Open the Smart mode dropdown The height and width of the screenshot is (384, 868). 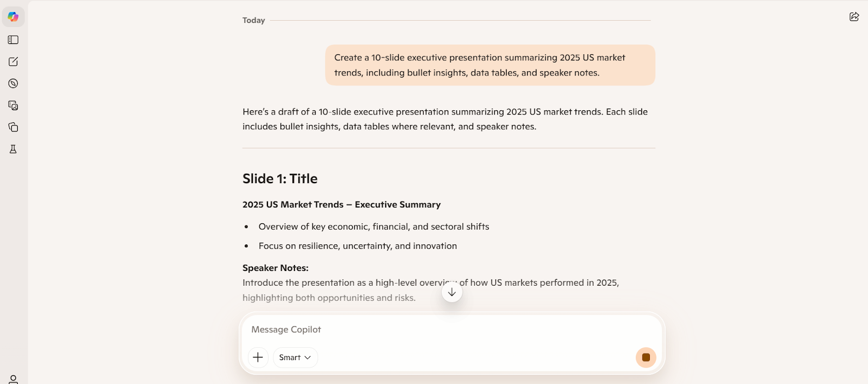coord(295,357)
